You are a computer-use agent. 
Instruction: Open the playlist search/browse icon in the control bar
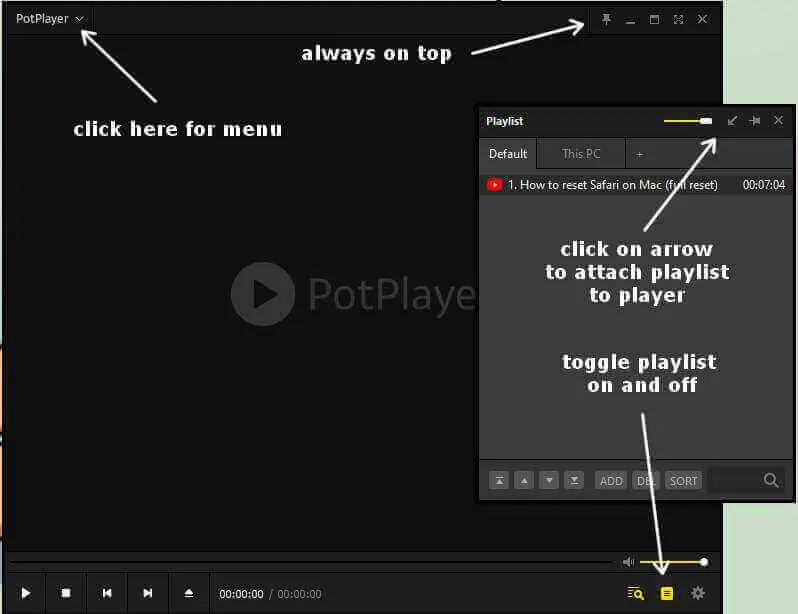(636, 593)
